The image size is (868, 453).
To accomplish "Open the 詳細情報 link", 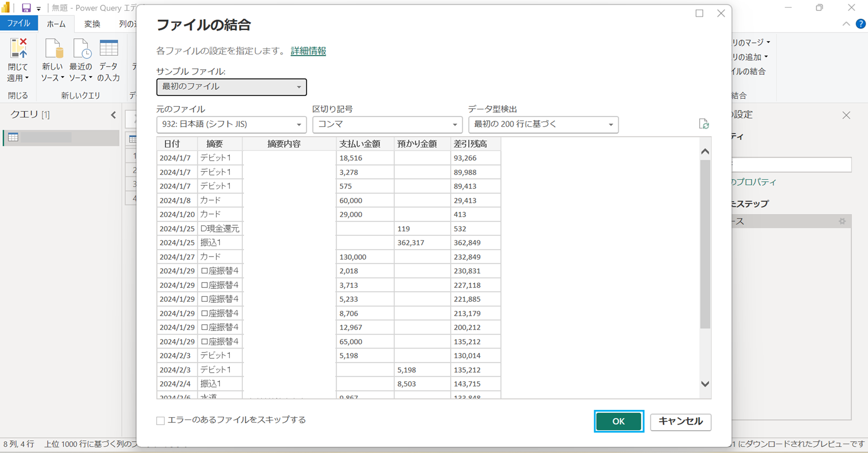I will [x=308, y=51].
